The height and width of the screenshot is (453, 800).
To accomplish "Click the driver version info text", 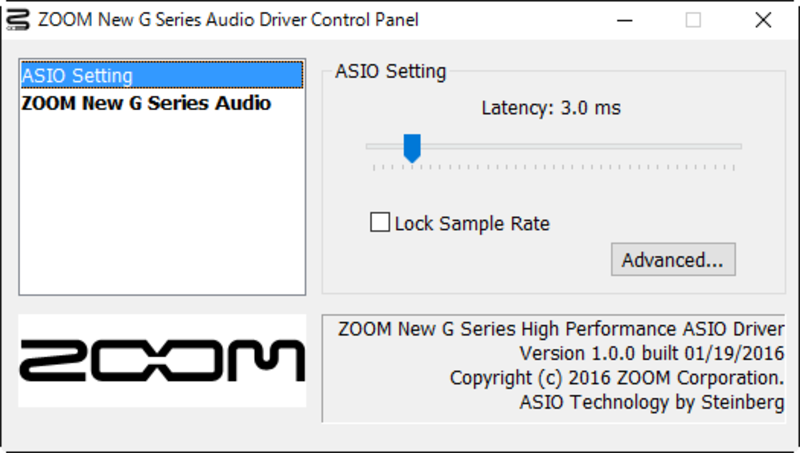I will coord(652,354).
